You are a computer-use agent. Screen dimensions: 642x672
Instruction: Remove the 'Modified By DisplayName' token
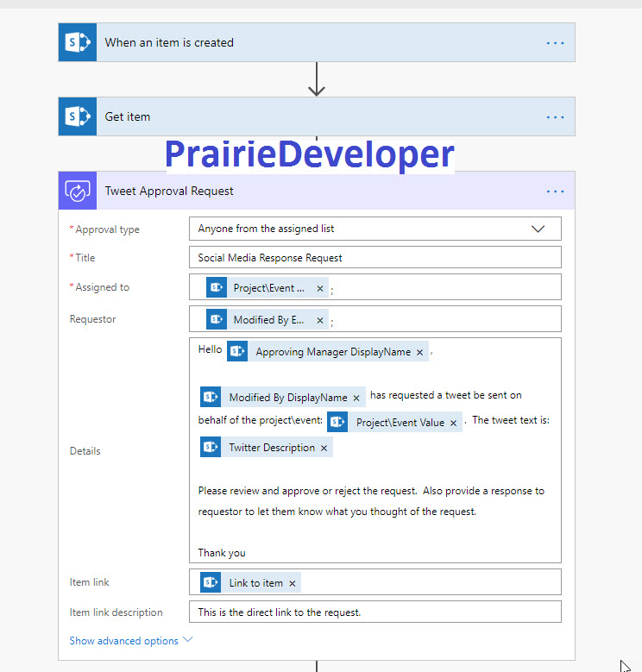coord(356,399)
